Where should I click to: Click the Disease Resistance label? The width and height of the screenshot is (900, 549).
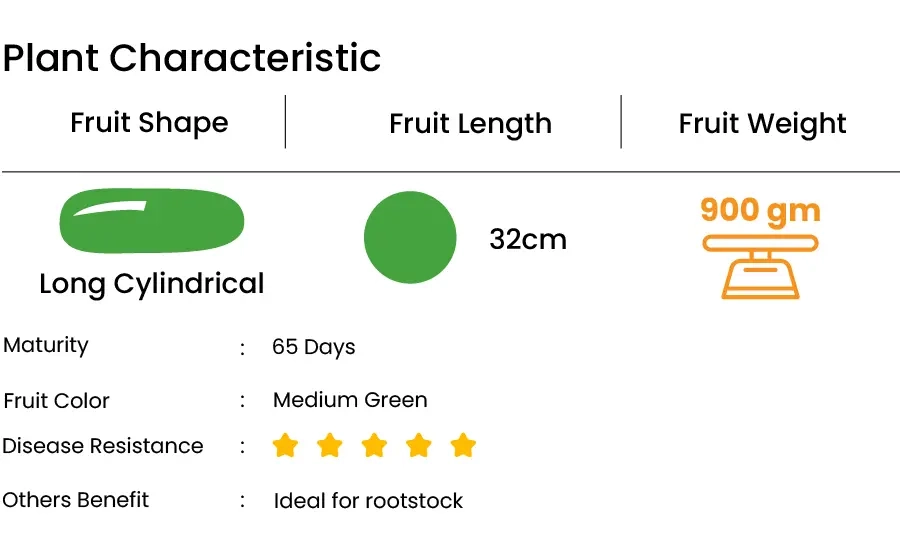(x=103, y=446)
